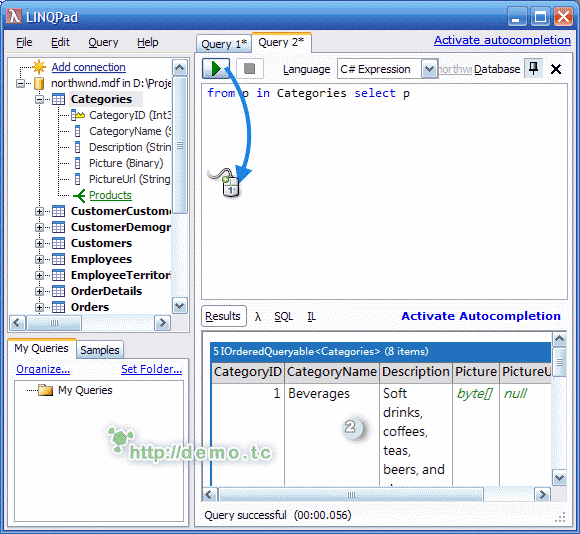Click the green Products relation arrow icon
Screen dimensions: 580x534
(x=79, y=195)
